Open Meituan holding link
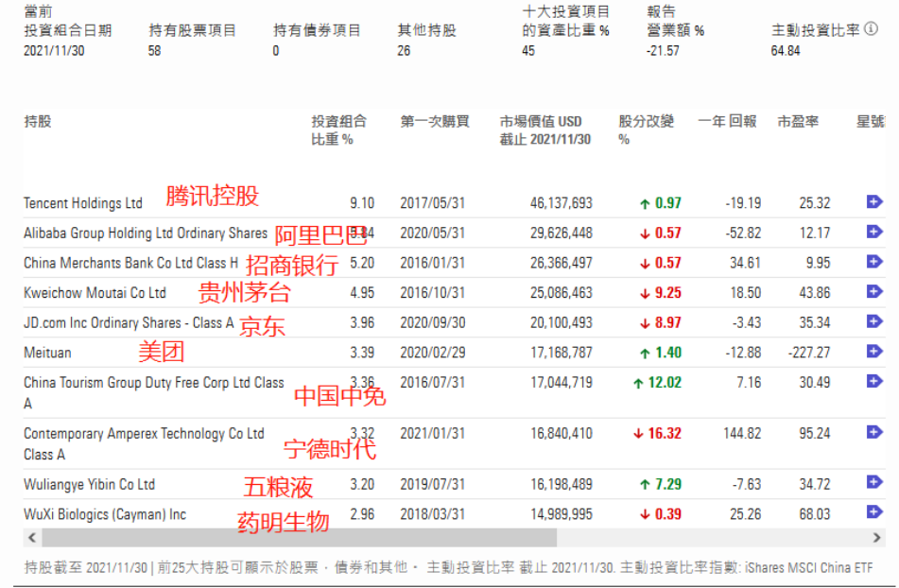The width and height of the screenshot is (899, 588). (47, 353)
